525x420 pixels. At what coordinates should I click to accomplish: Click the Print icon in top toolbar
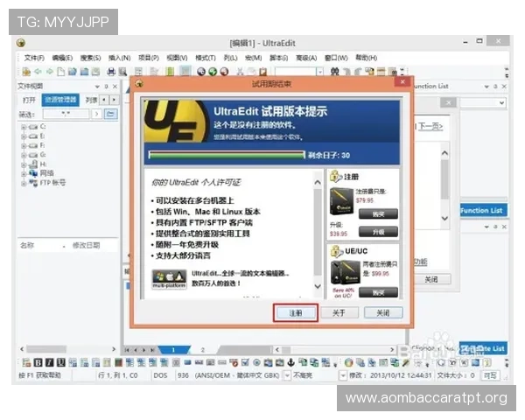111,72
